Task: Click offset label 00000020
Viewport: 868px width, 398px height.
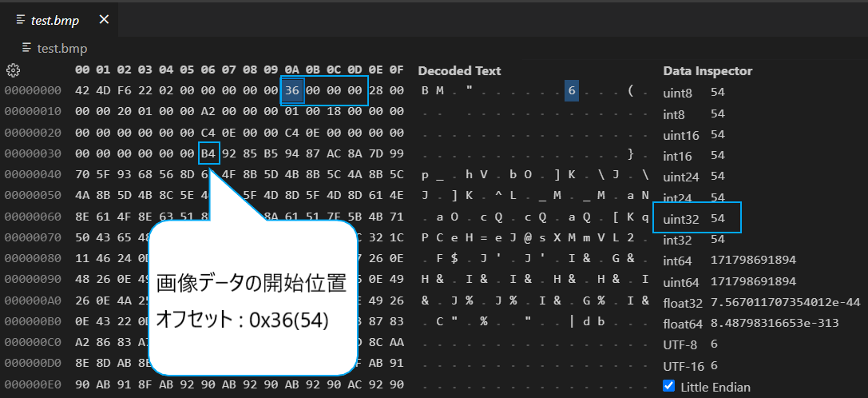Action: [x=33, y=133]
